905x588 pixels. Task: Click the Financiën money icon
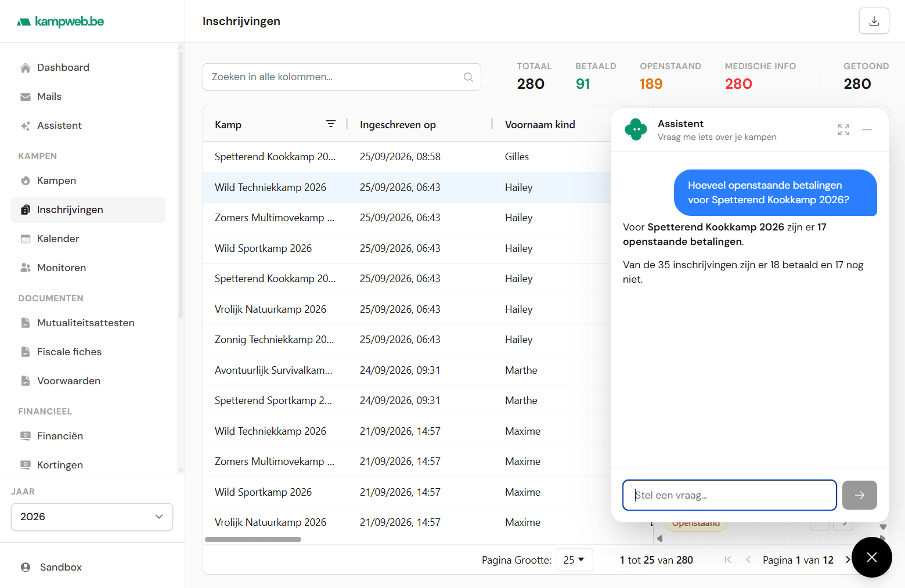coord(26,436)
